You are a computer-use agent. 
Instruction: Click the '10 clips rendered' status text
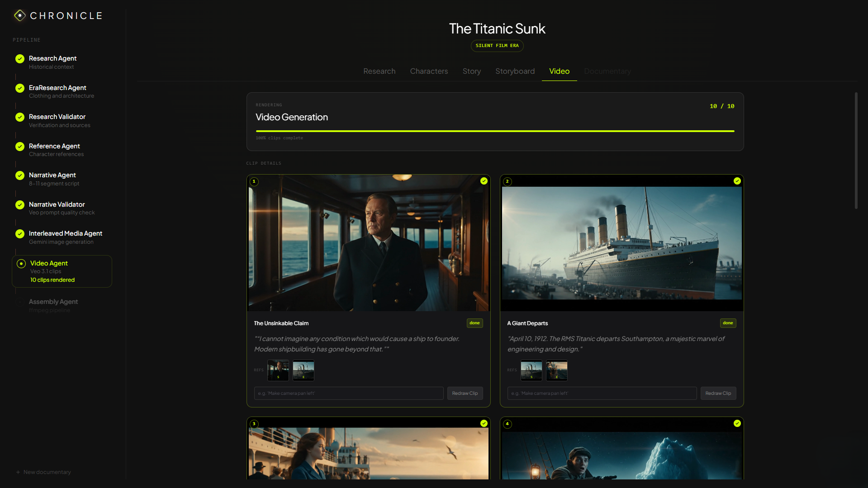pos(52,280)
